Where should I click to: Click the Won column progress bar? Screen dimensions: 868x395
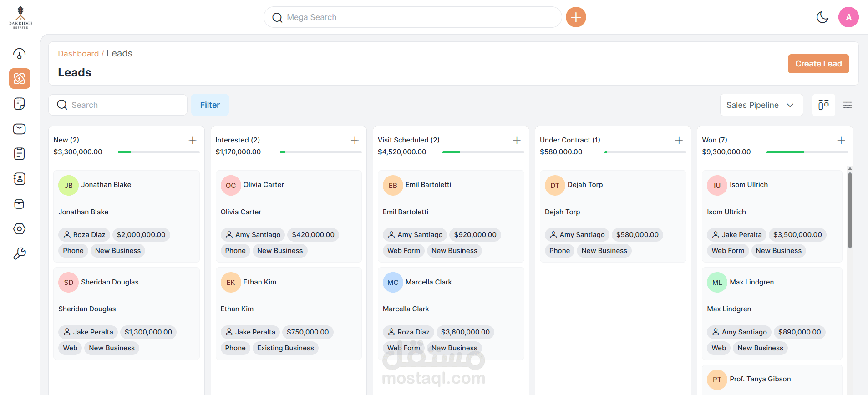807,152
